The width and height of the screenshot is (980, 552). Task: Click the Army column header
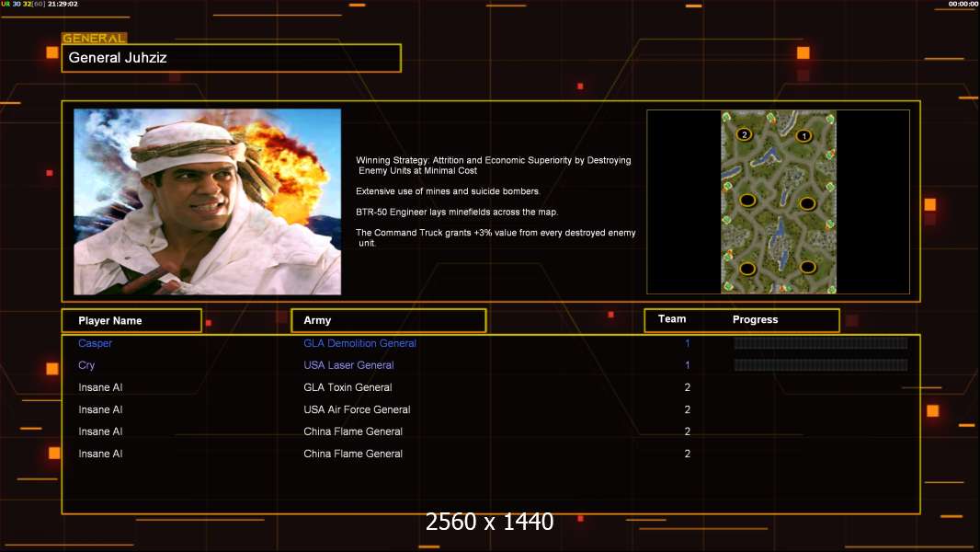pyautogui.click(x=389, y=321)
